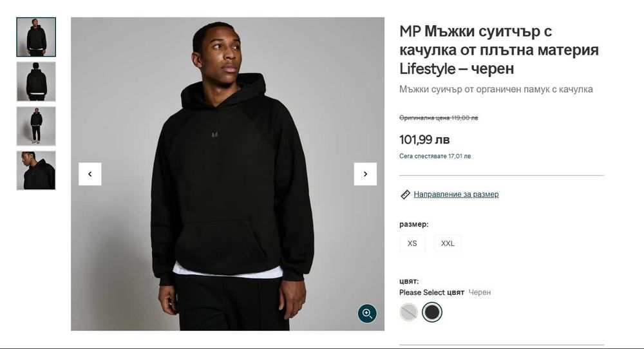
Task: Click the 'Сега спестявате 17,01 лв' savings text
Action: (435, 156)
